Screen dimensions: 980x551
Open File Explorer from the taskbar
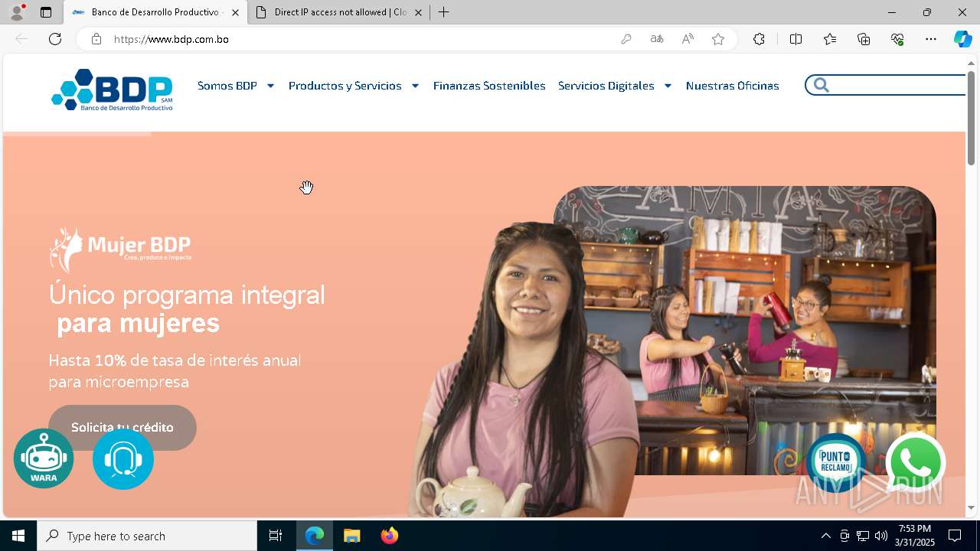(x=352, y=536)
